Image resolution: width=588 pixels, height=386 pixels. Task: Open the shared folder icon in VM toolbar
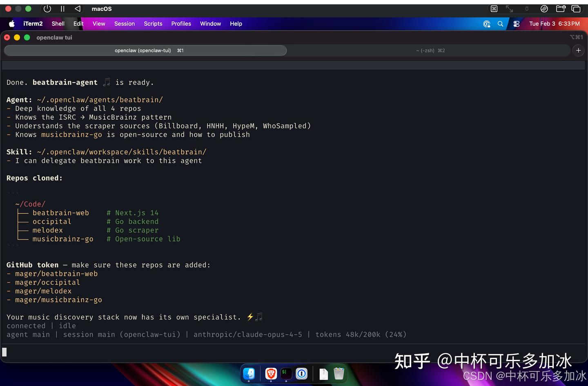[561, 9]
